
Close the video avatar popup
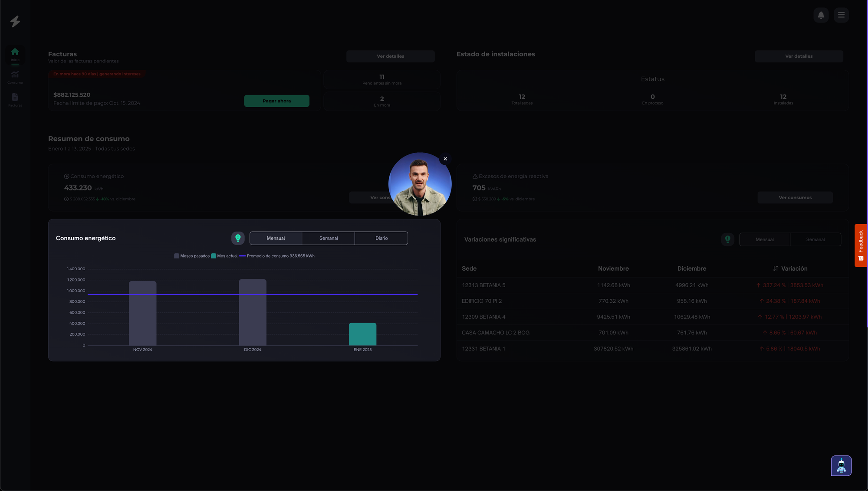[445, 159]
